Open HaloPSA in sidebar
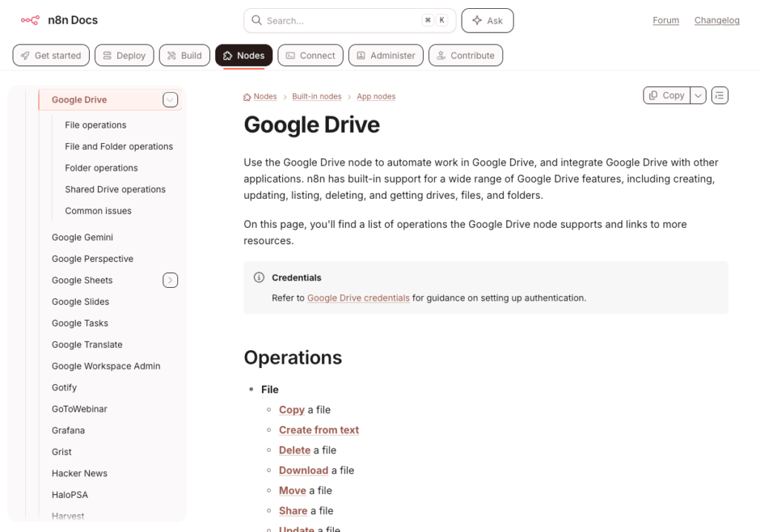 70,495
